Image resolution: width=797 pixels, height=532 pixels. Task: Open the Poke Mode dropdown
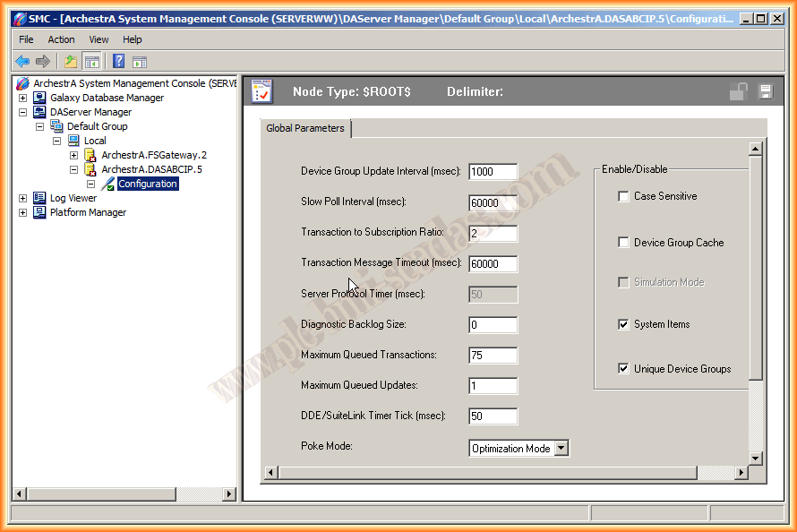[x=561, y=448]
